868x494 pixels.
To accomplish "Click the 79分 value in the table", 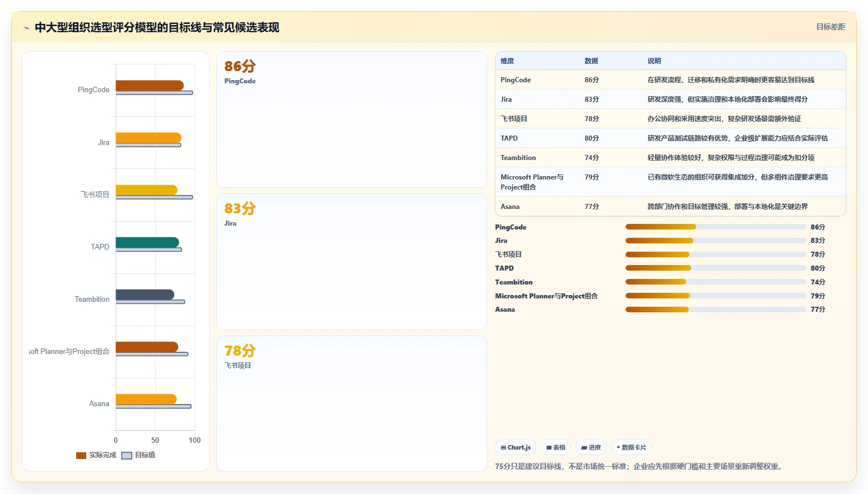I will pyautogui.click(x=592, y=177).
